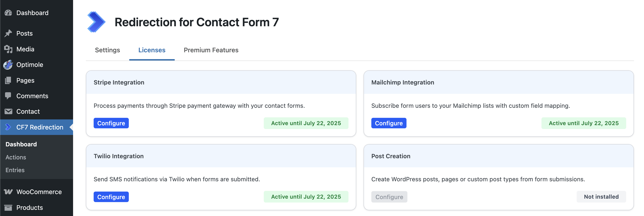
Task: Click the Pages icon in sidebar
Action: (8, 80)
